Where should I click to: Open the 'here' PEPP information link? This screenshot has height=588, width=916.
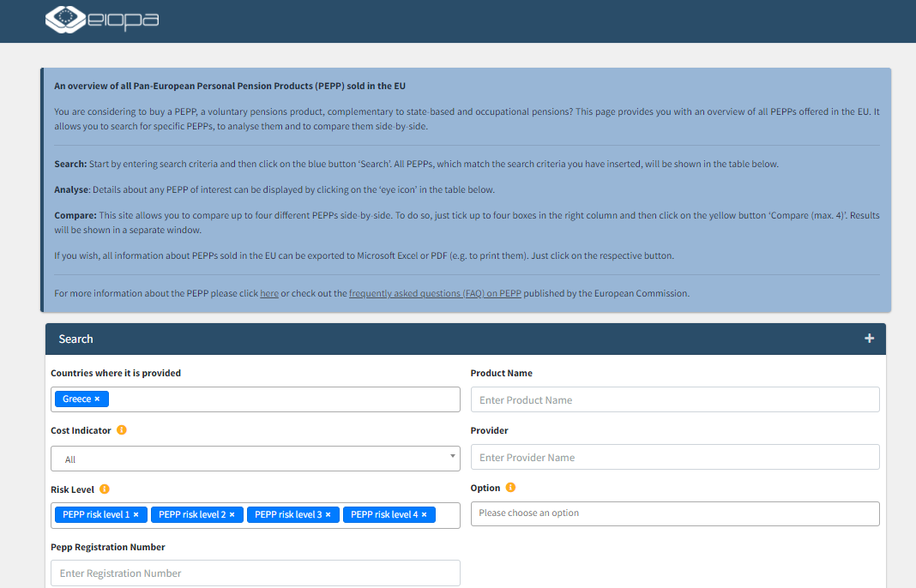[x=268, y=293]
